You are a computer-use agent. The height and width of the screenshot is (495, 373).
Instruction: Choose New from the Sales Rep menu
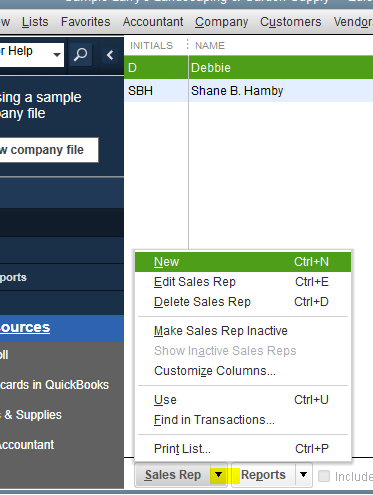pyautogui.click(x=243, y=262)
